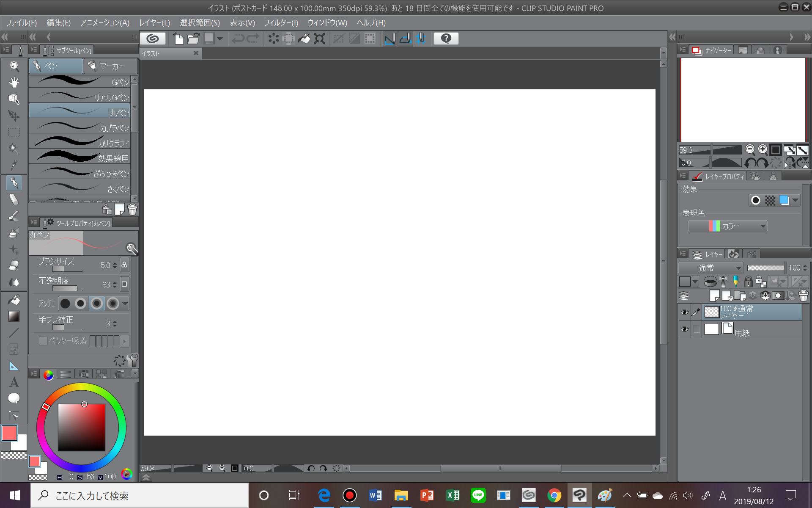
Task: Hide Layer 1 with eye icon
Action: (684, 312)
